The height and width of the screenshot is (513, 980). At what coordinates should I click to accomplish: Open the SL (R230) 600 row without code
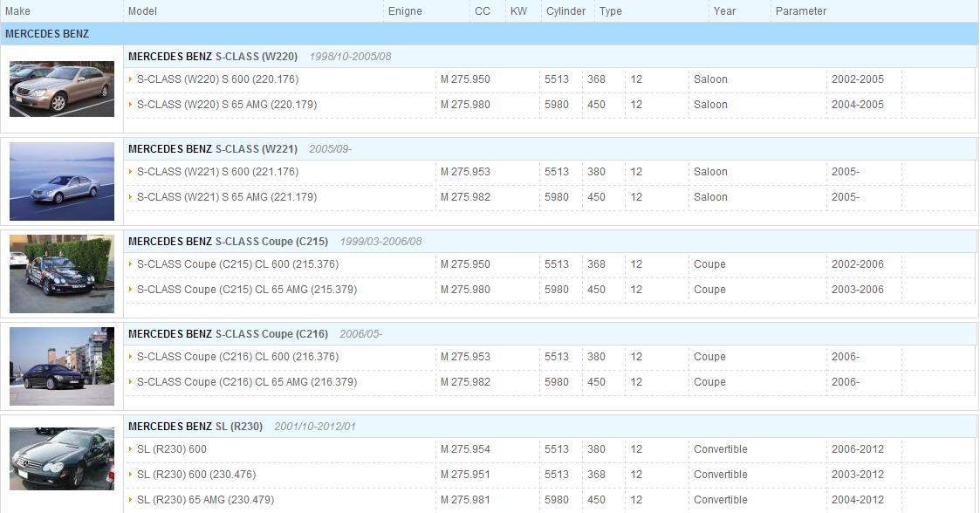[x=172, y=449]
